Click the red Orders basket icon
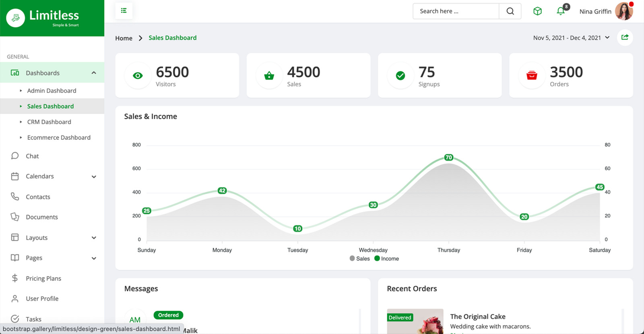 532,75
